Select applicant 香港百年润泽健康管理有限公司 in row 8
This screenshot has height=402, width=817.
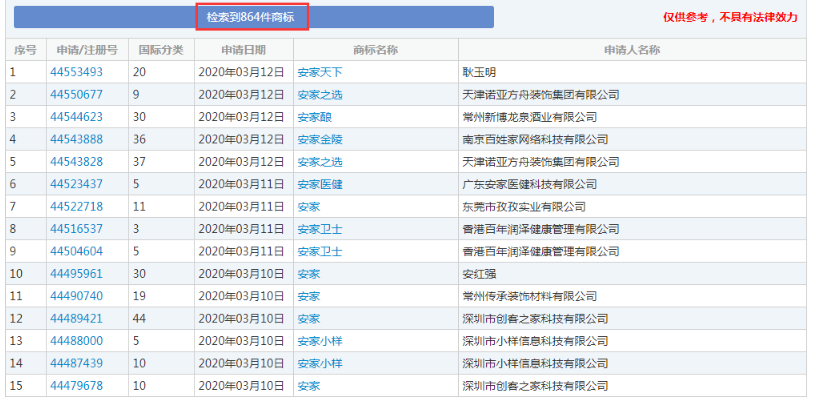click(x=541, y=229)
